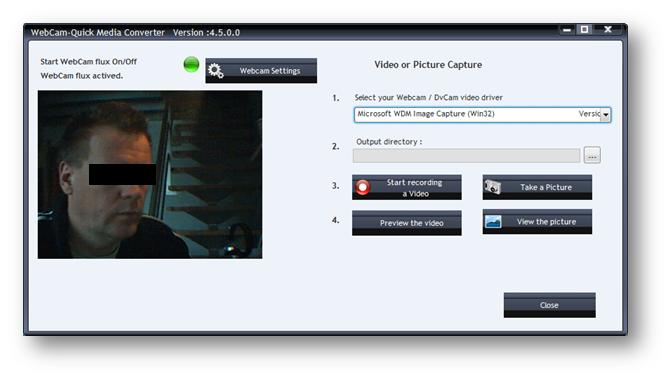Viewport: 672px width, 379px height.
Task: Preview the video
Action: point(407,223)
